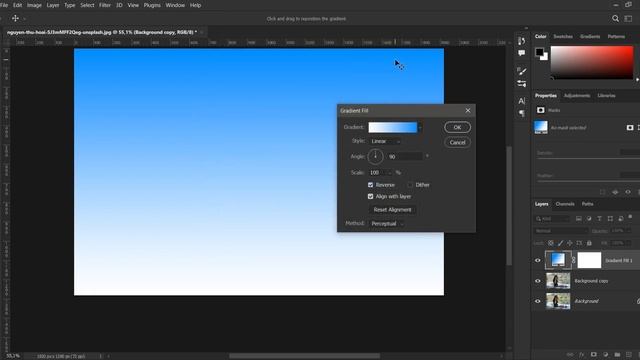Open the Paragraph panel icon
Viewport: 640px width, 360px height.
tap(521, 113)
